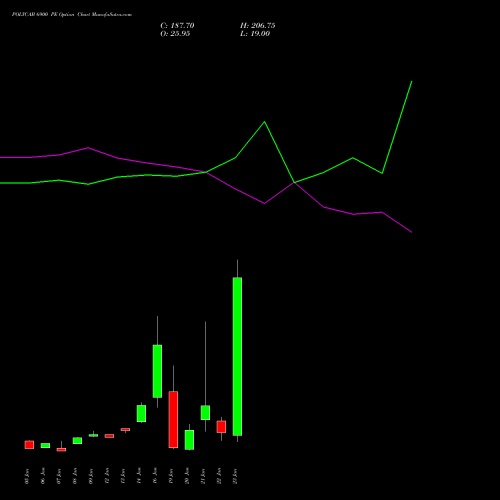Click the 05 Jan date label
Screen dimensions: 500x500
click(27, 476)
